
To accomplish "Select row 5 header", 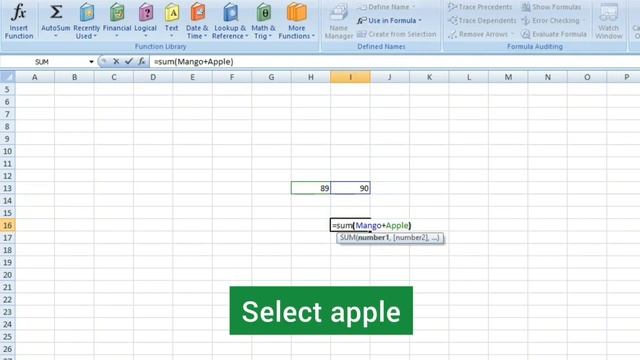I will (7, 89).
